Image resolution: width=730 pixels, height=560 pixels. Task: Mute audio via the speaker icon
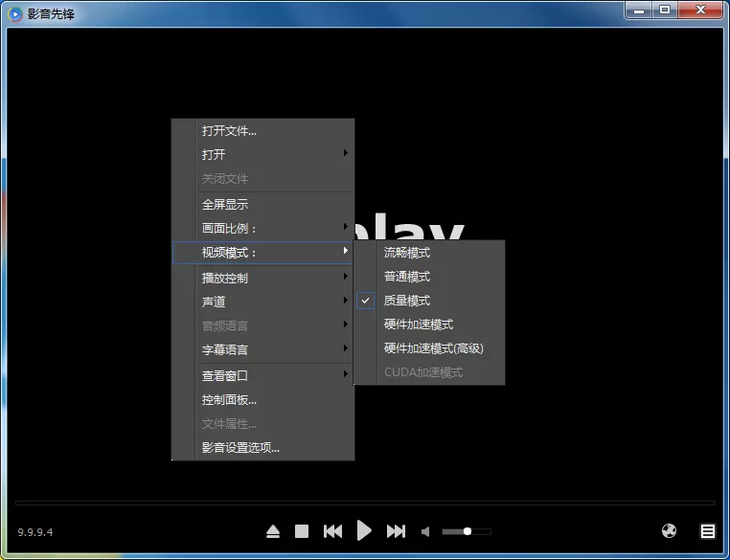pos(425,531)
